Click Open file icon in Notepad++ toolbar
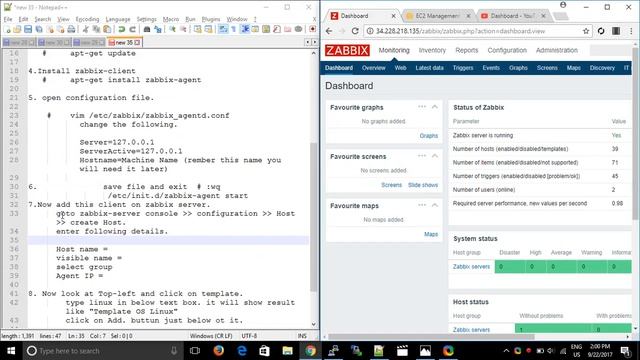 click(17, 29)
